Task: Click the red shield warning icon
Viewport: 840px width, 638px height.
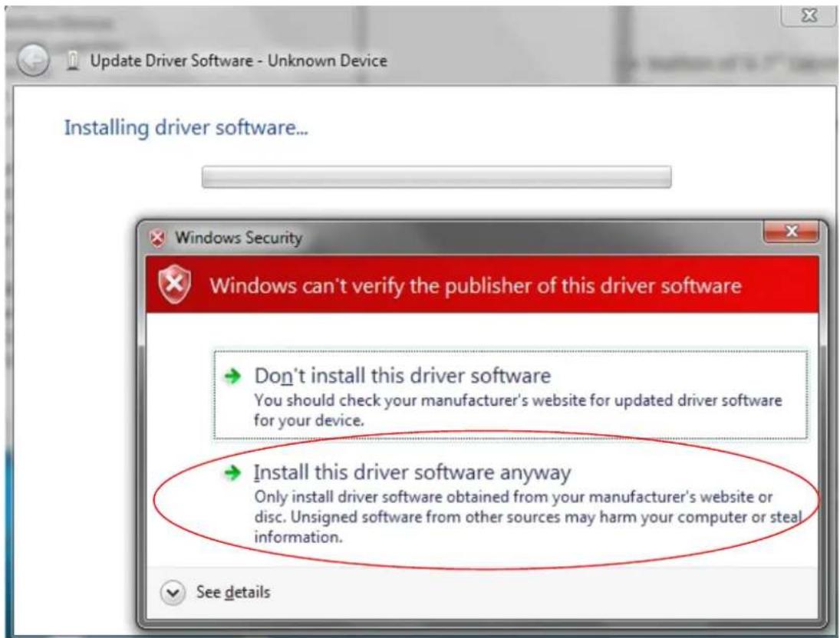Action: (175, 284)
